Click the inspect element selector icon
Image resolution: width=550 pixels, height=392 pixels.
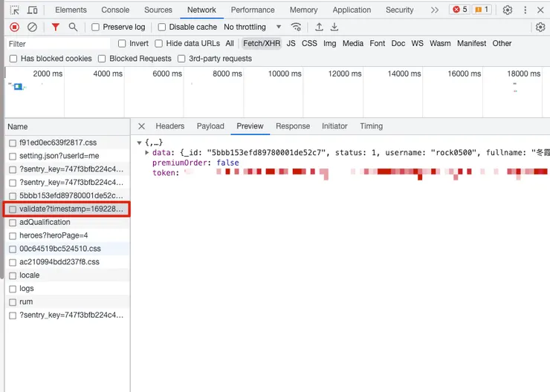tap(14, 10)
